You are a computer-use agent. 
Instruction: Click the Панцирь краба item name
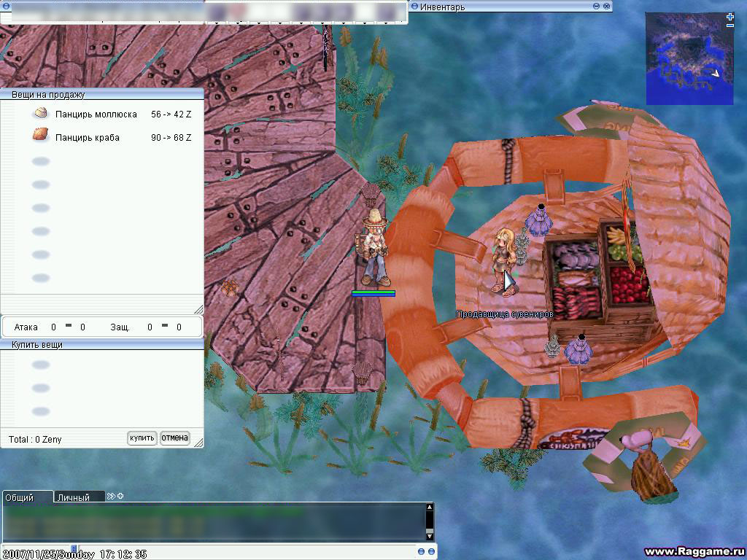pos(88,138)
